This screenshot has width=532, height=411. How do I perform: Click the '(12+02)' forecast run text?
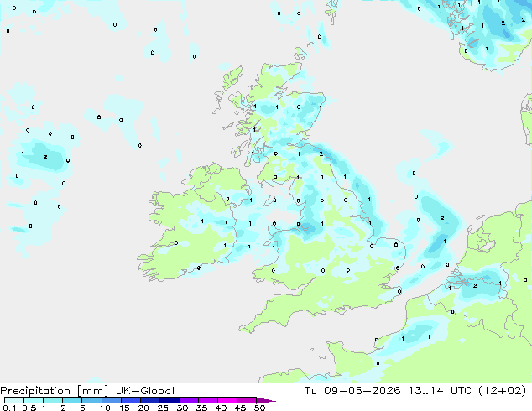click(502, 391)
